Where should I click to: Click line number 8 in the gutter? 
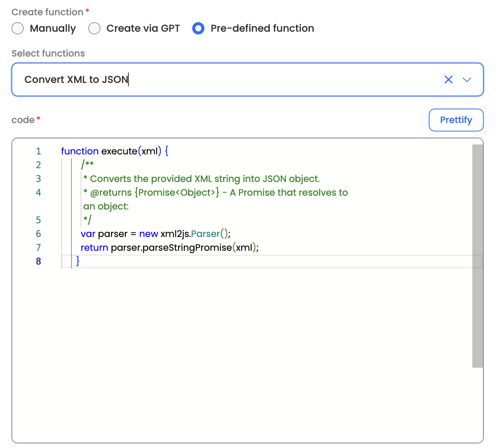tap(38, 261)
